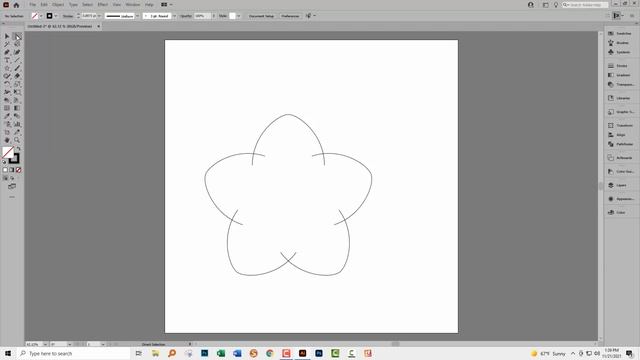
Task: Open the Pathfinder panel
Action: point(620,144)
